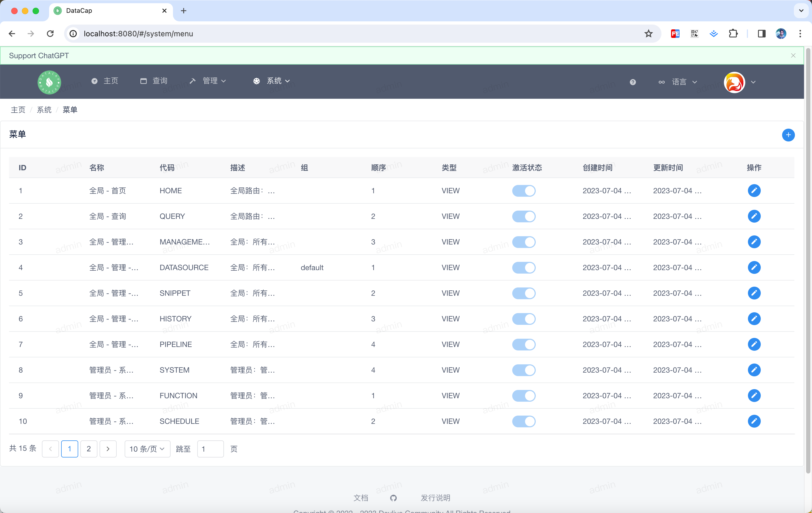Viewport: 812px width, 513px height.
Task: Edit the MANAGEMENT menu row
Action: [x=754, y=242]
